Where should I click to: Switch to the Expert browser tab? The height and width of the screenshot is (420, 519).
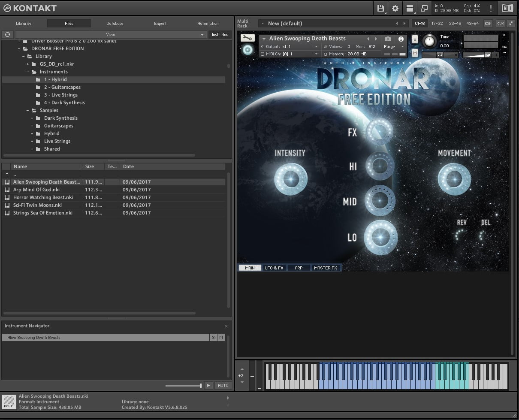pos(160,24)
